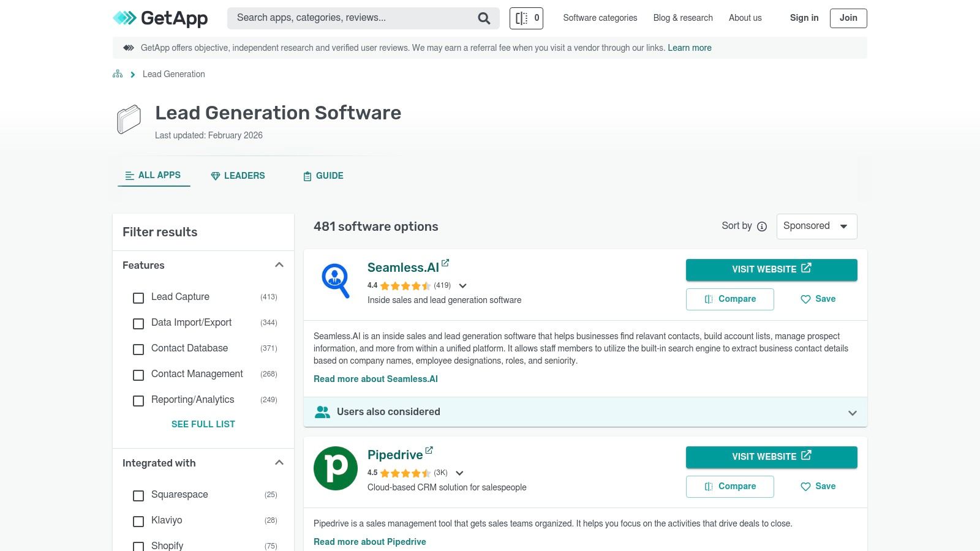This screenshot has width=980, height=551.
Task: Check the Shopify integration filter
Action: click(x=138, y=547)
